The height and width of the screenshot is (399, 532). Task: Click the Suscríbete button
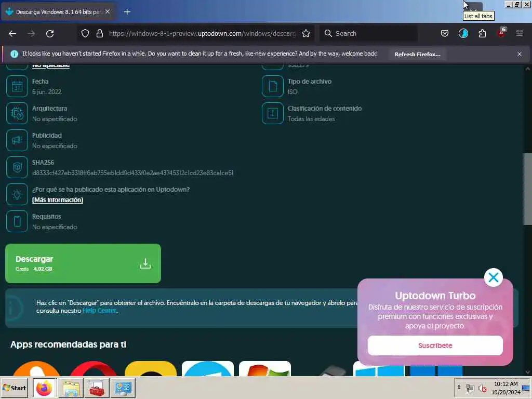coord(435,345)
